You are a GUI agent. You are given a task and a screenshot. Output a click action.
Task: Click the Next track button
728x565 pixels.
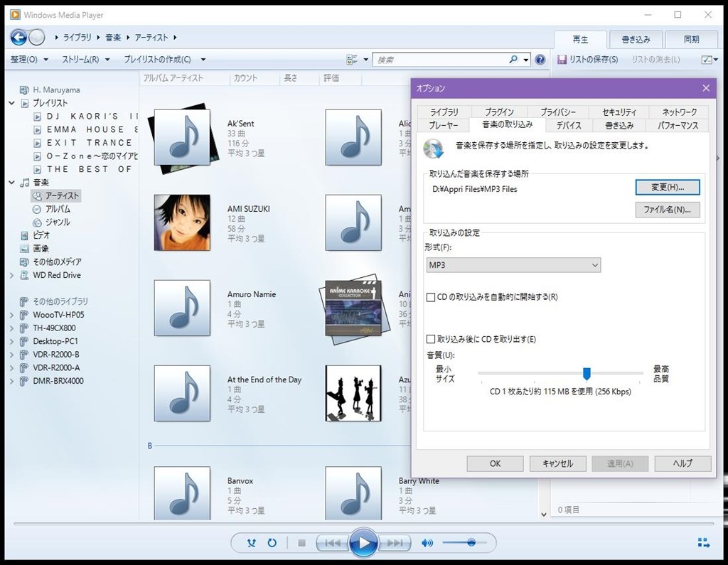[x=395, y=543]
